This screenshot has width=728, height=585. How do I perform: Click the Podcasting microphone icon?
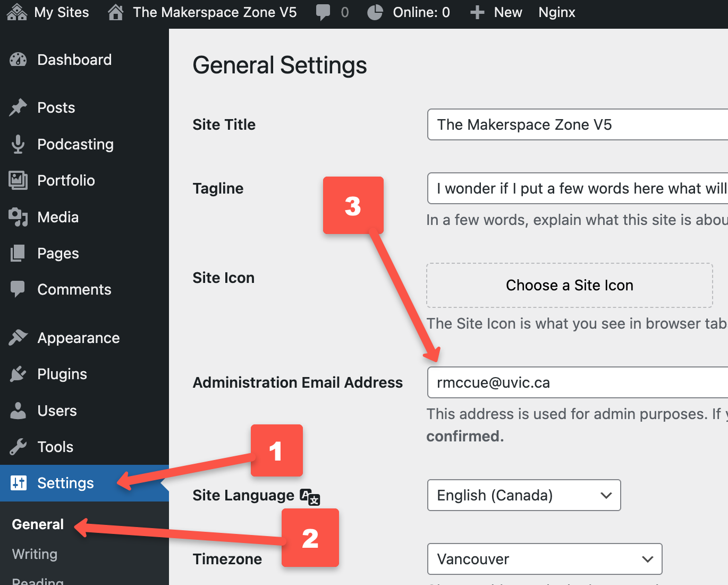(x=18, y=144)
